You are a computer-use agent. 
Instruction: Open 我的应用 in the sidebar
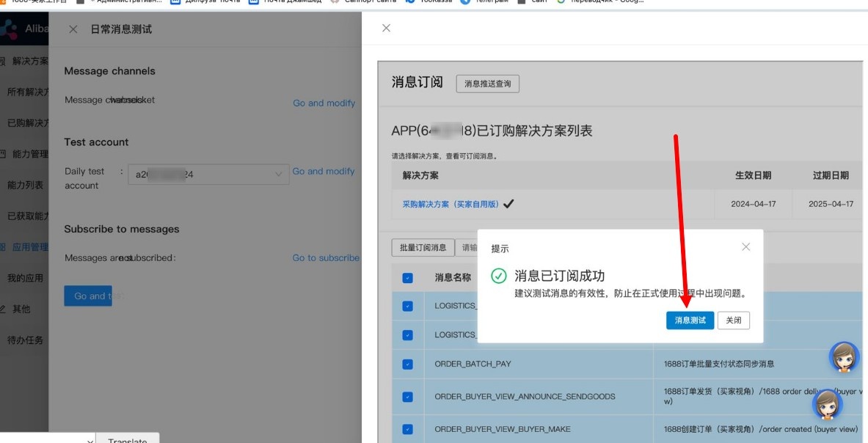tap(25, 278)
